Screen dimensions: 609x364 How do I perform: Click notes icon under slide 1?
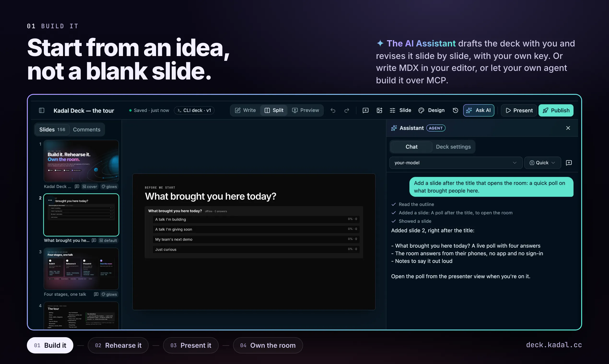click(77, 187)
